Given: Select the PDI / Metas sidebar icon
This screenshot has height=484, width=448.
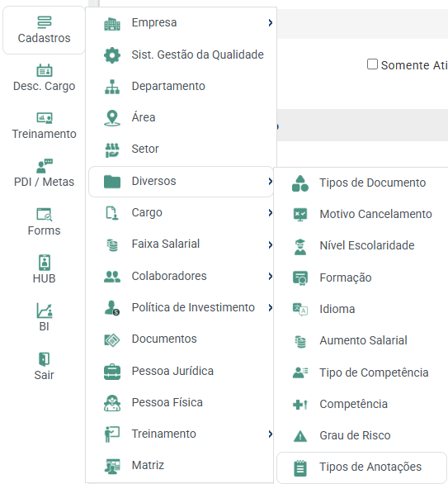Looking at the screenshot, I should 45,166.
